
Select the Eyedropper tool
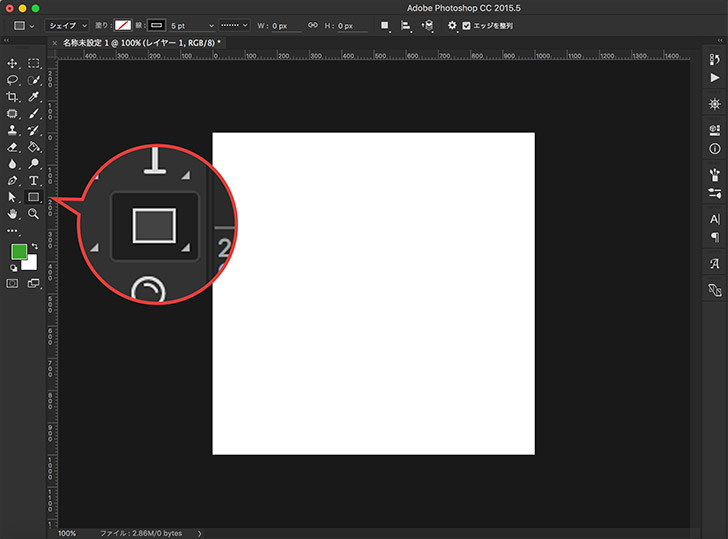33,97
